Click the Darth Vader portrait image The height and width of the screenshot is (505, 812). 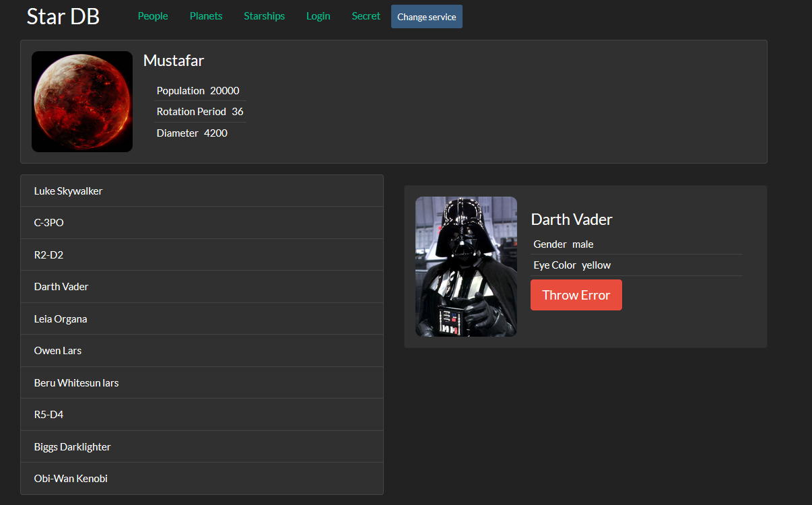[466, 267]
